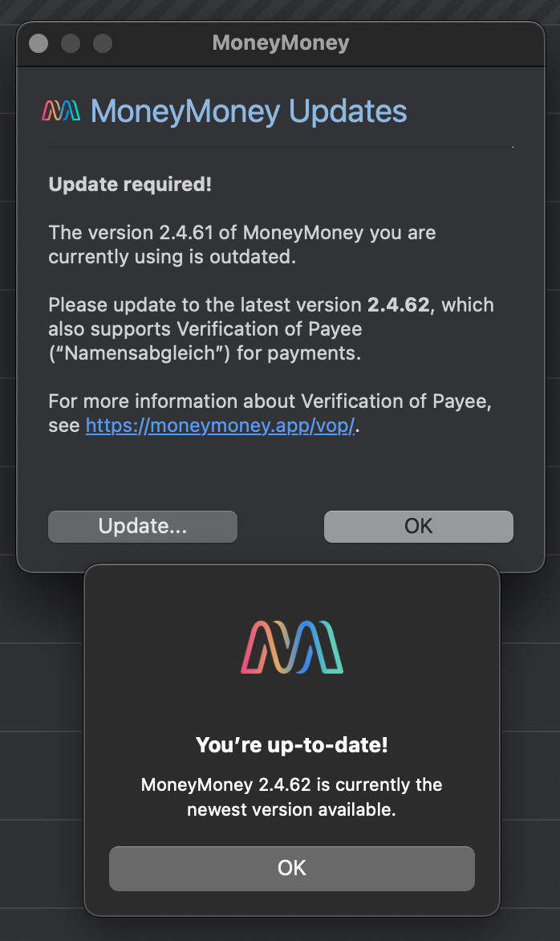
Task: Close the MoneyMoney window with the leftmost title bar button
Action: [x=39, y=43]
